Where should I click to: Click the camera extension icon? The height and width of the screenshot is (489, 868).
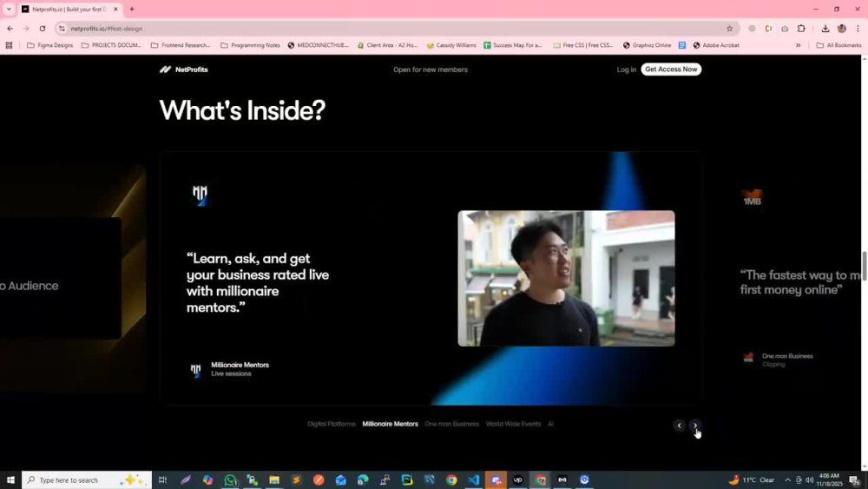click(785, 29)
